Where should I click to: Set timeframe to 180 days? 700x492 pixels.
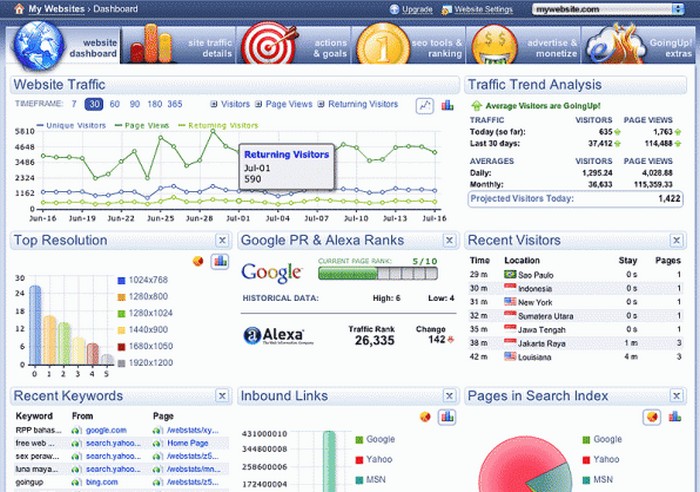coord(154,104)
